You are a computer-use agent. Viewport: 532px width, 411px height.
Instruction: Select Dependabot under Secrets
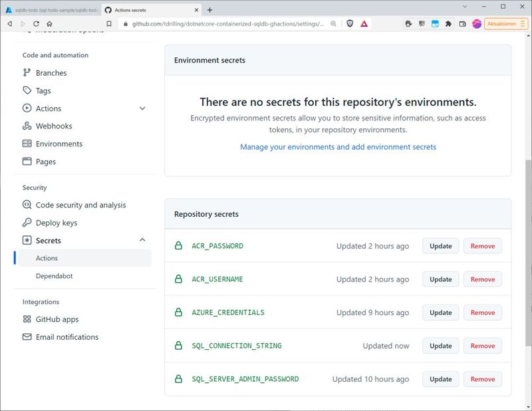pyautogui.click(x=55, y=276)
